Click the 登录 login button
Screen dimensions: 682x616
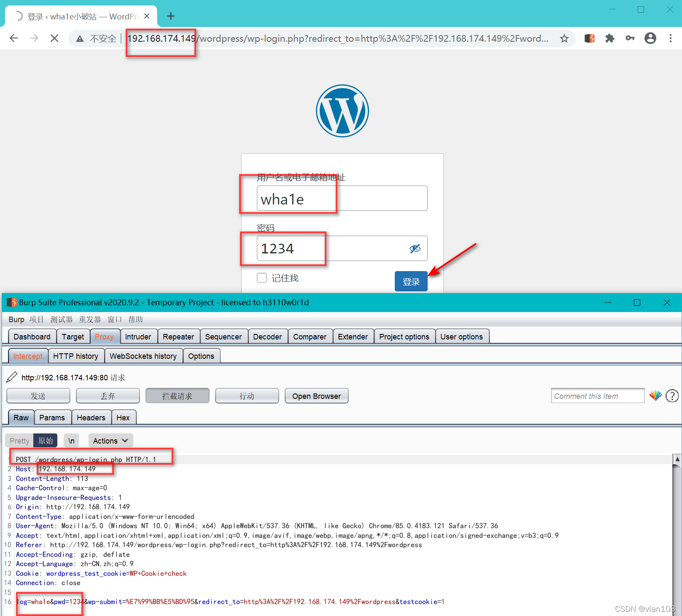click(411, 281)
